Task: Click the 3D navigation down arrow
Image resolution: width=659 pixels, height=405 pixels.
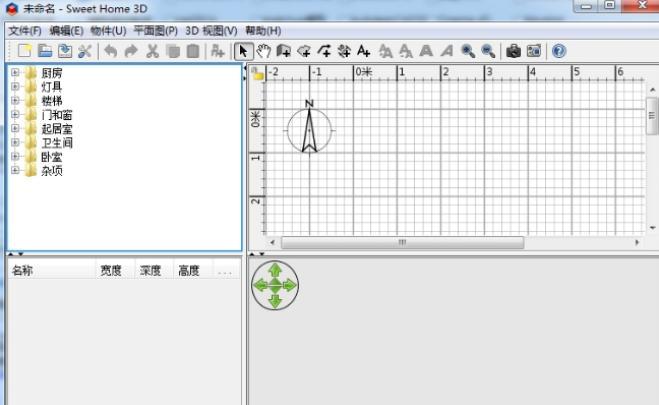Action: click(x=275, y=301)
